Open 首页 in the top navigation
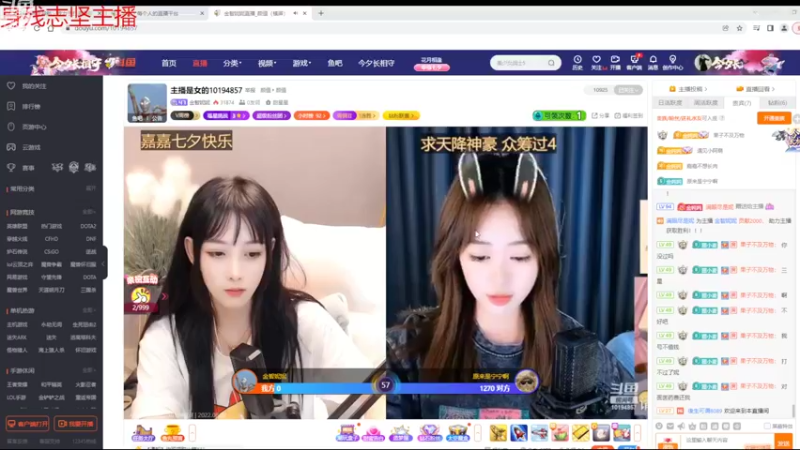Image resolution: width=800 pixels, height=450 pixels. (168, 63)
